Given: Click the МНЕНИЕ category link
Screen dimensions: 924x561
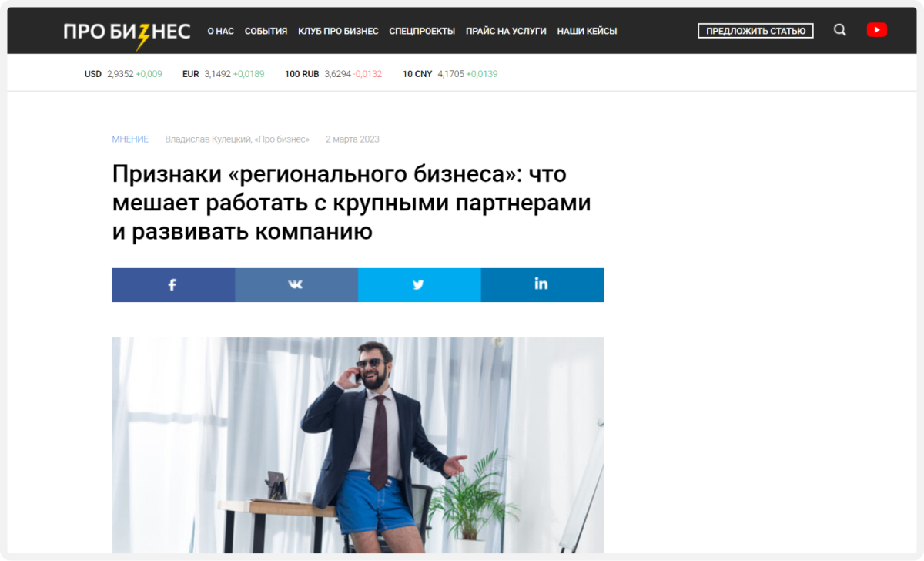Looking at the screenshot, I should tap(130, 139).
